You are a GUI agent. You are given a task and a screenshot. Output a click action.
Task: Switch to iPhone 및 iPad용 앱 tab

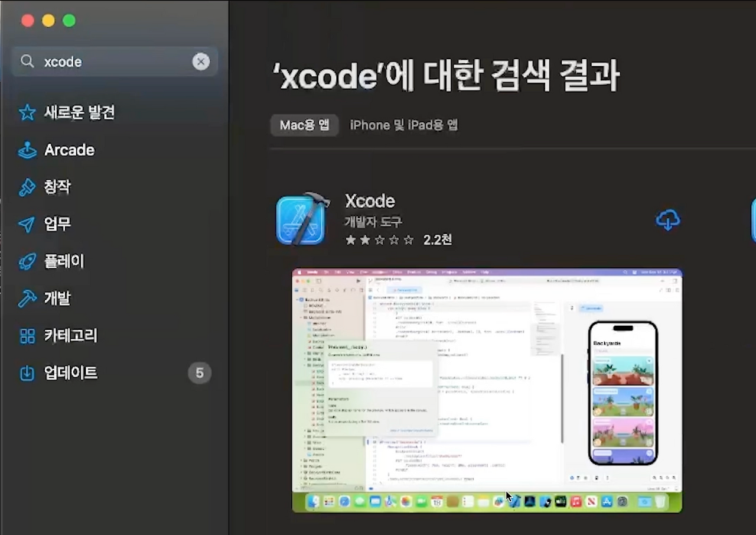point(404,125)
